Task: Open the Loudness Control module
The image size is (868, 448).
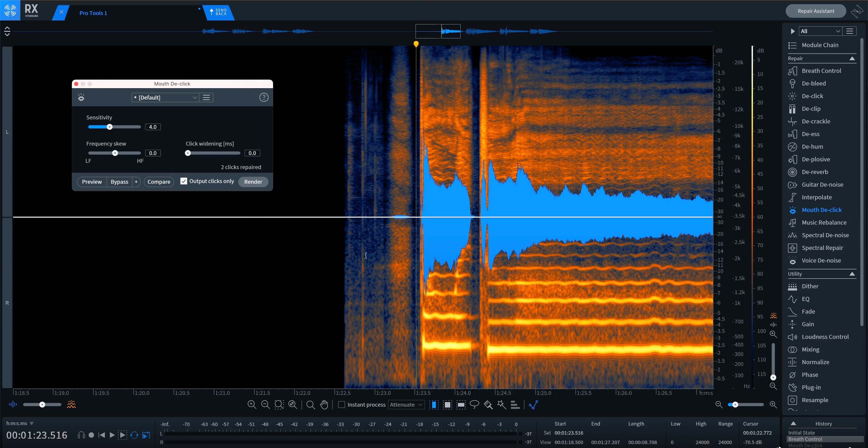Action: click(825, 337)
